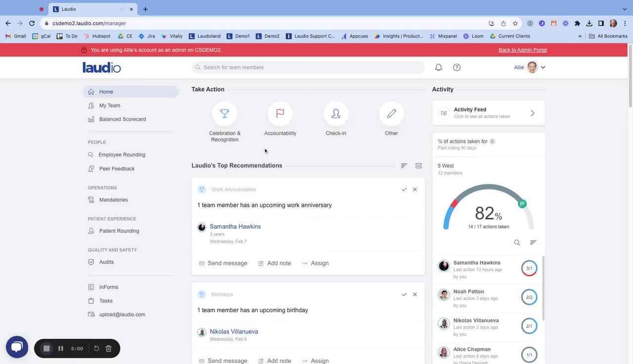
Task: Open Samantha Hawkins from the anniversary card
Action: (x=235, y=227)
